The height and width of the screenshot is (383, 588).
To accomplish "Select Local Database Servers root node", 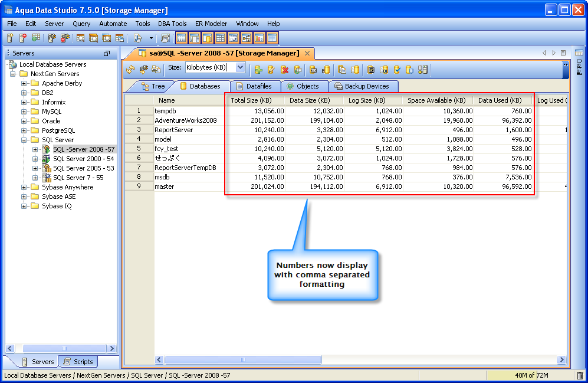I will click(52, 64).
